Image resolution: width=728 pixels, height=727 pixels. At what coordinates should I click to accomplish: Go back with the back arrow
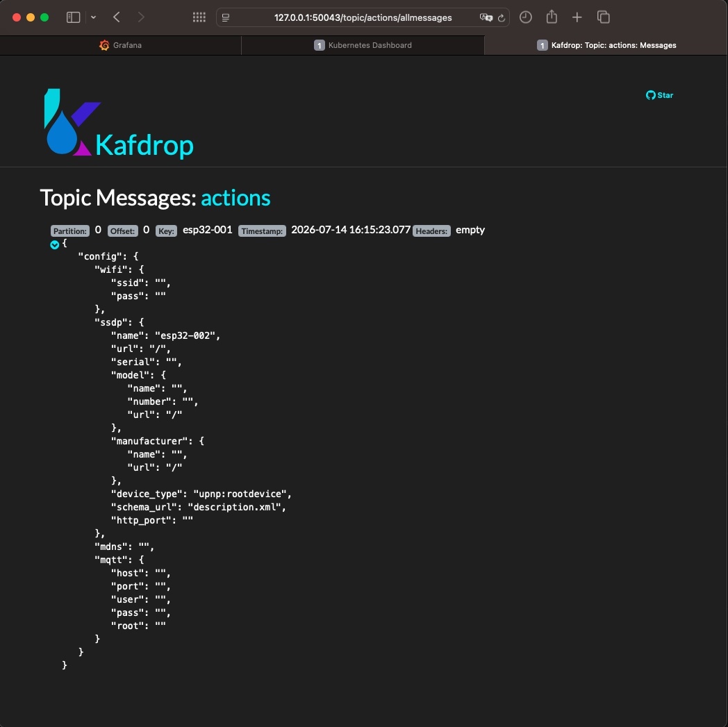[117, 17]
